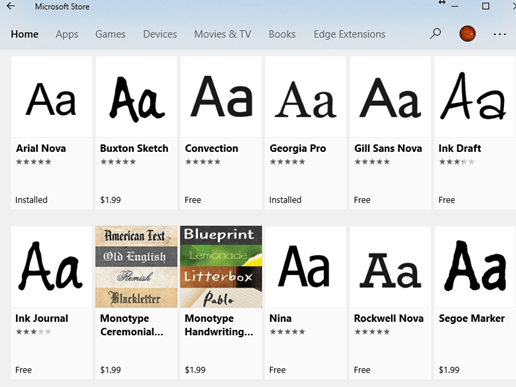
Task: Open the Games tab
Action: tap(110, 34)
